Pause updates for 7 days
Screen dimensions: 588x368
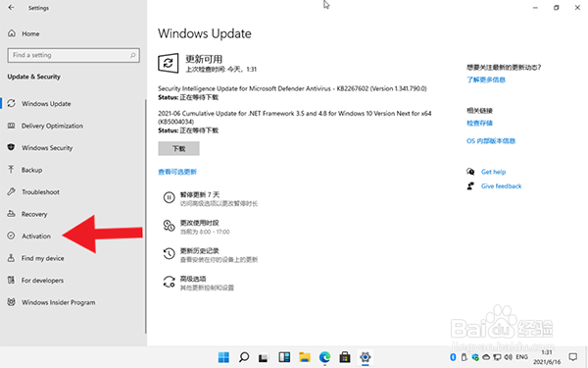(210, 199)
